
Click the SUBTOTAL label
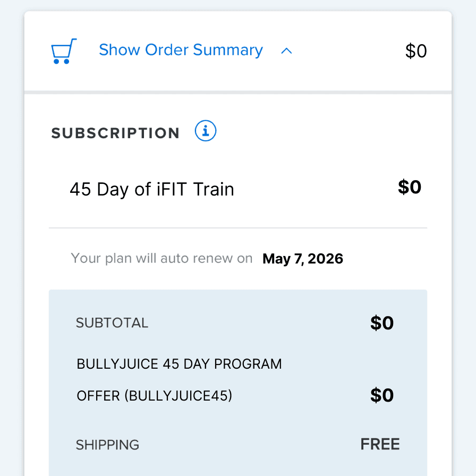click(112, 323)
